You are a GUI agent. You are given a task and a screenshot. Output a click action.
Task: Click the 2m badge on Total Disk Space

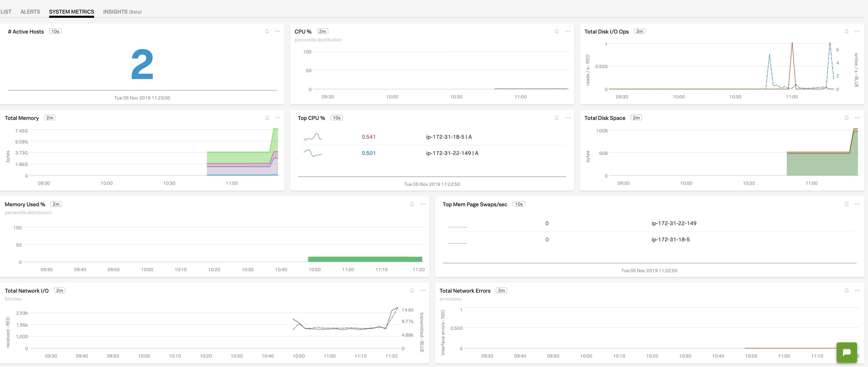point(636,118)
